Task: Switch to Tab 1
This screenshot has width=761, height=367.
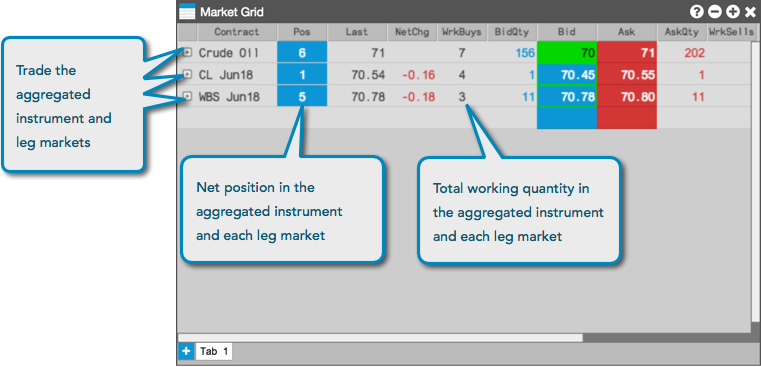Action: pyautogui.click(x=214, y=351)
